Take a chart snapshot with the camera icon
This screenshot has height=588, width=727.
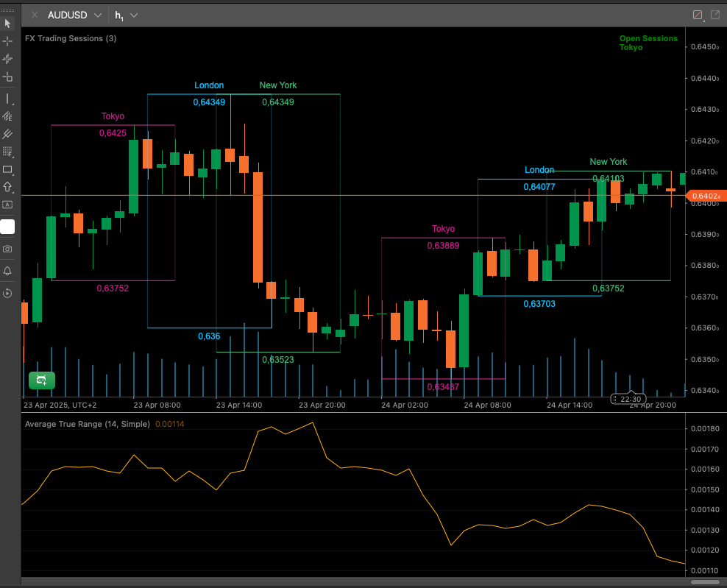(x=7, y=249)
